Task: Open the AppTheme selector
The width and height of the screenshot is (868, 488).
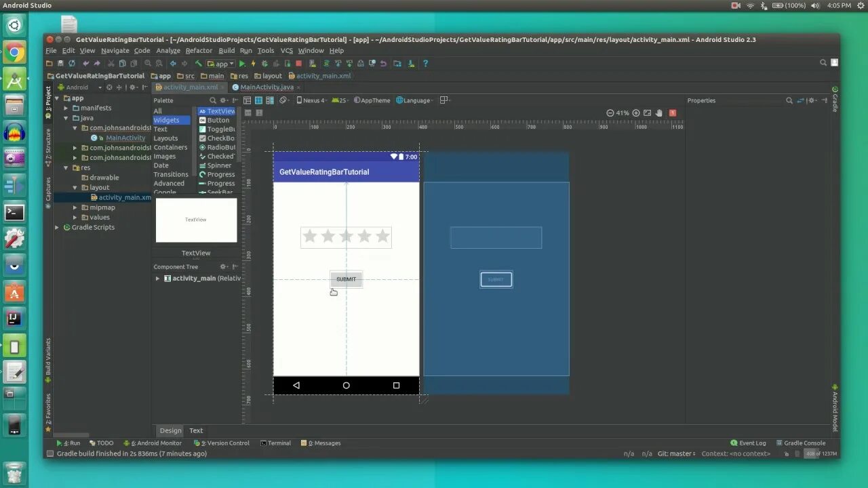Action: (x=372, y=100)
